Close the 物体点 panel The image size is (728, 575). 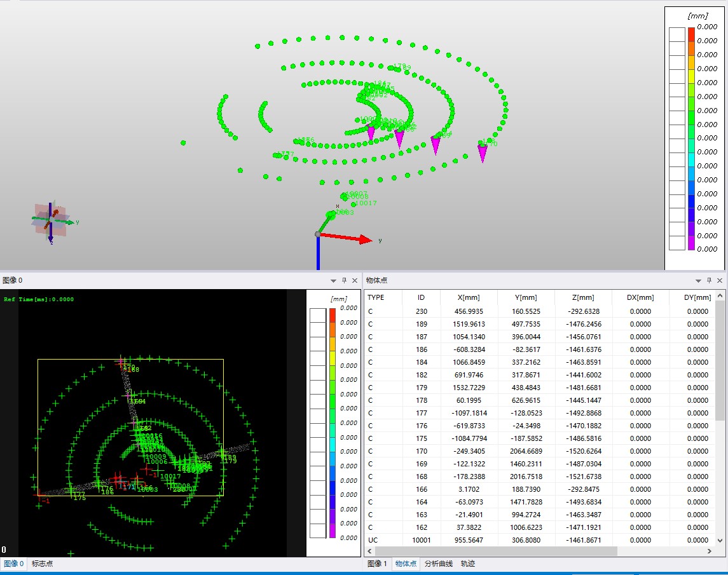point(720,280)
